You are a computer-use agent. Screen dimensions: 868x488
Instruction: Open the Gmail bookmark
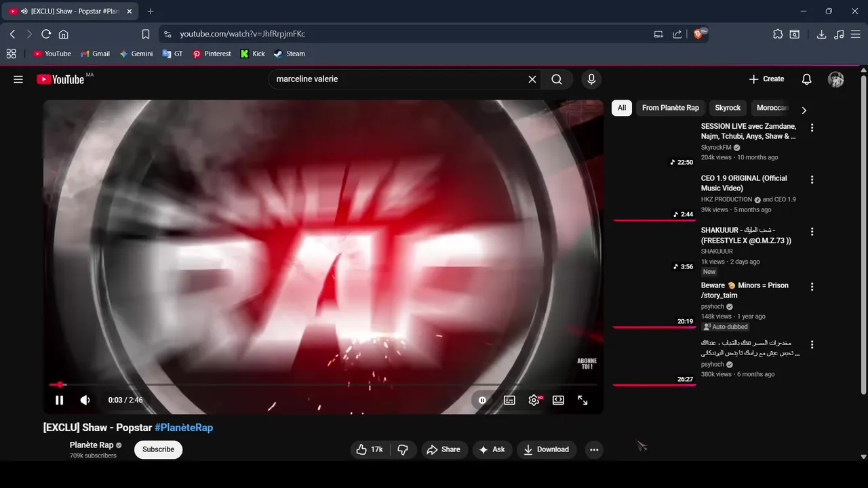pos(95,54)
